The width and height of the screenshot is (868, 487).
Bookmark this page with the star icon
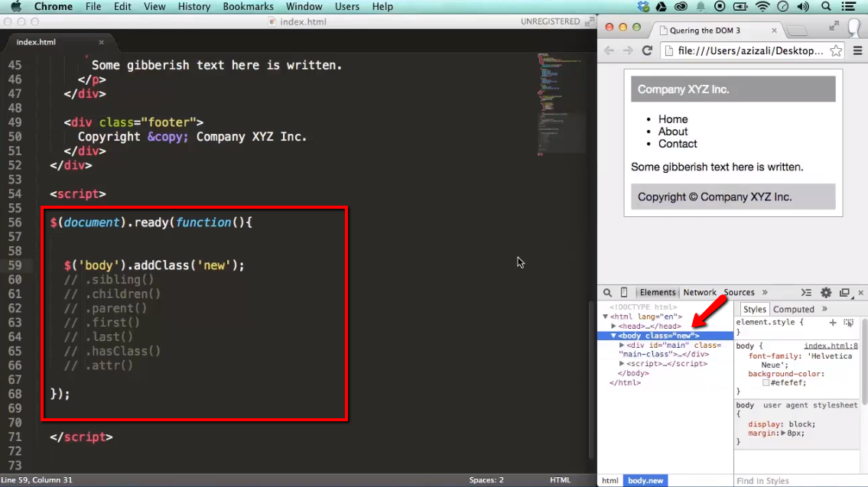836,51
